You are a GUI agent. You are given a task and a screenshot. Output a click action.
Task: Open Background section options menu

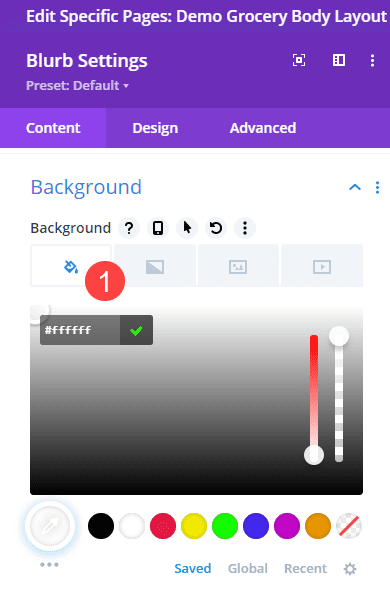tap(377, 188)
